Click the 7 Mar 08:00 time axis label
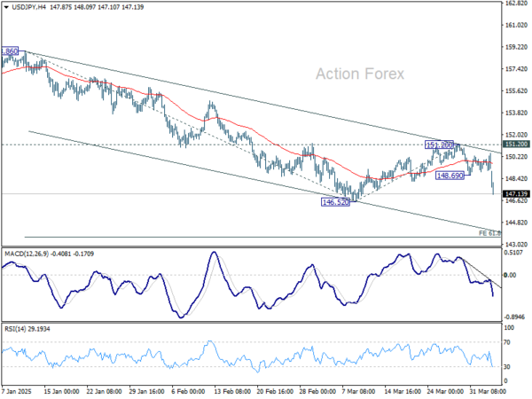 coord(358,391)
